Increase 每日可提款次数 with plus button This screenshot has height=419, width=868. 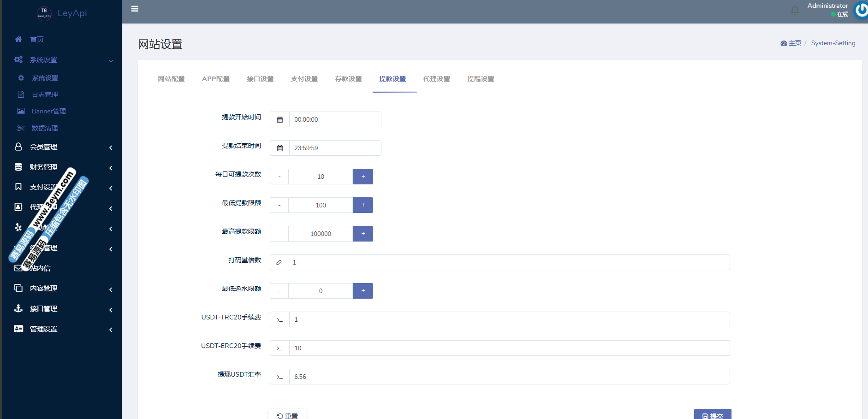pos(363,177)
